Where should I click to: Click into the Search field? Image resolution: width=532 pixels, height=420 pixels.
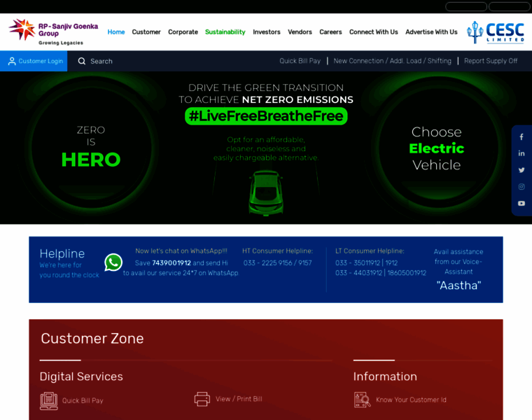(101, 61)
